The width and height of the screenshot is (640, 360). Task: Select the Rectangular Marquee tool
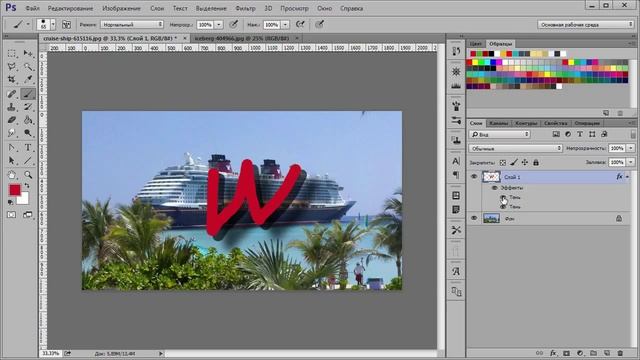click(x=11, y=53)
